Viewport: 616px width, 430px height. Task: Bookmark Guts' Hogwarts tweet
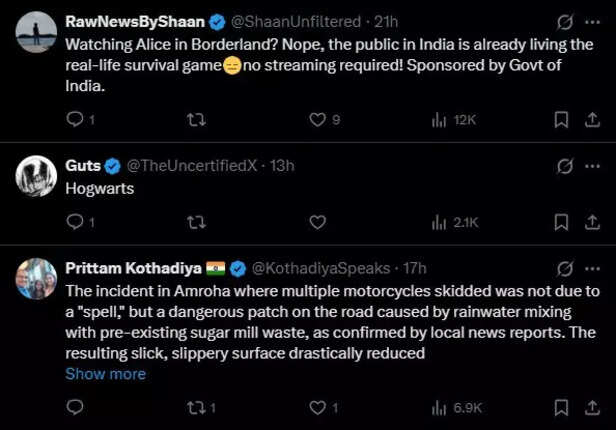(562, 222)
